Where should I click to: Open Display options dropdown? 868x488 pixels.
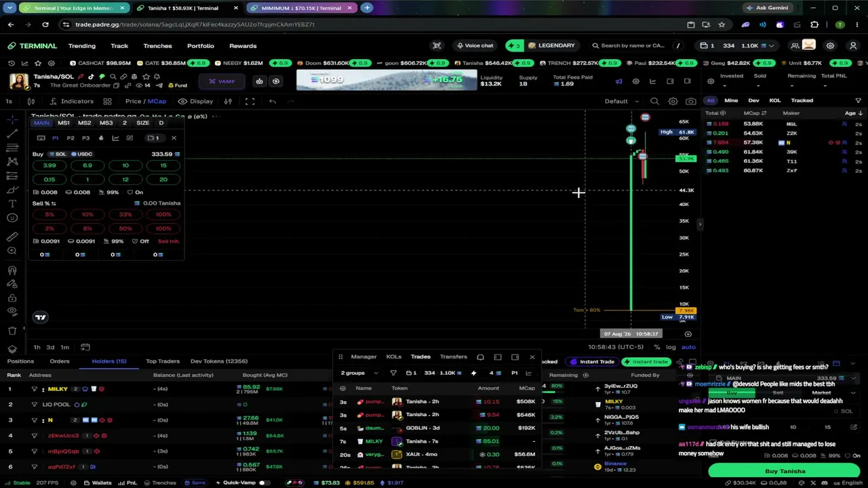coord(196,101)
